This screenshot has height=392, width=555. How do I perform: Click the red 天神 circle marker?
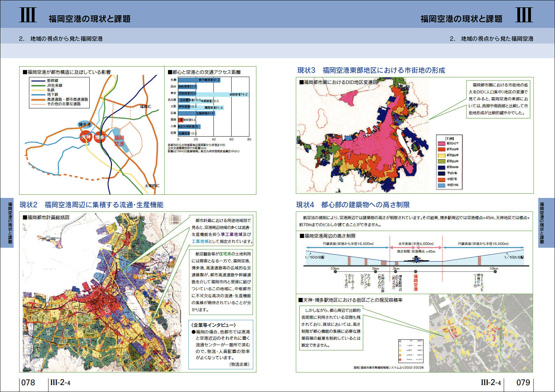[86, 137]
